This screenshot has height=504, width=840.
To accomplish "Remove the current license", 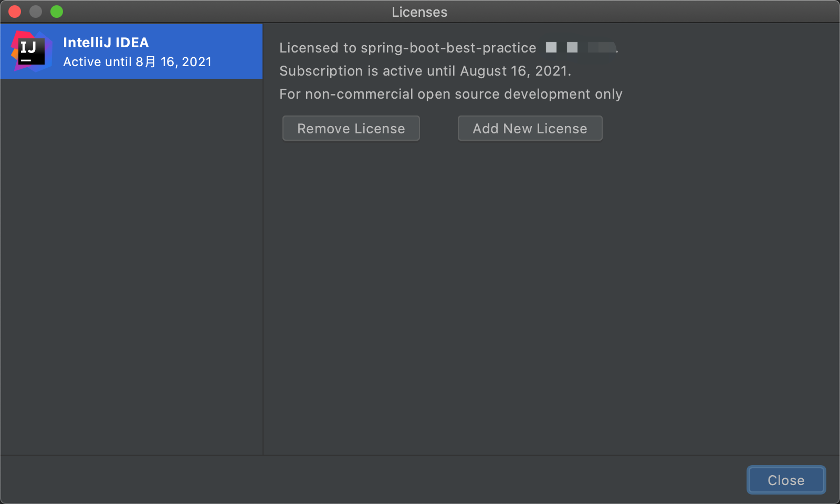I will (351, 128).
